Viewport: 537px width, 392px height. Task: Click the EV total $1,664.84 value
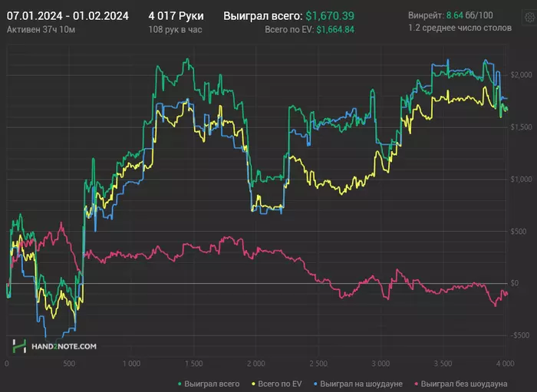coord(335,30)
